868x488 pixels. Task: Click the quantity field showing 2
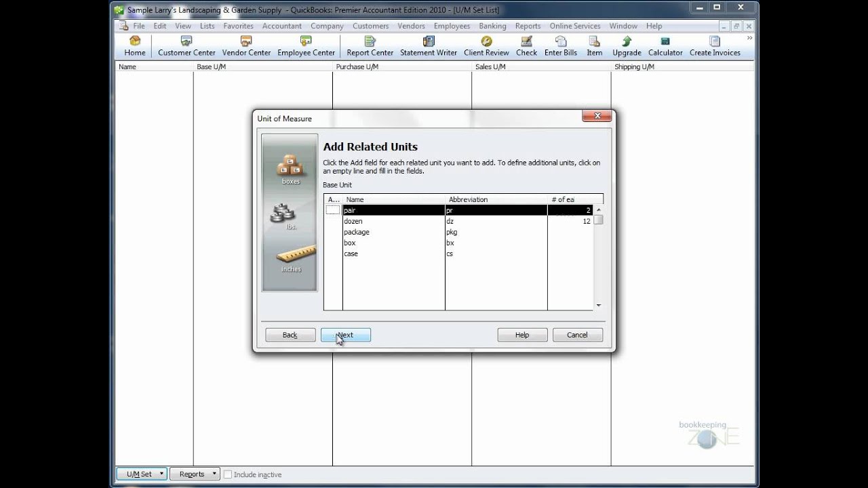570,210
